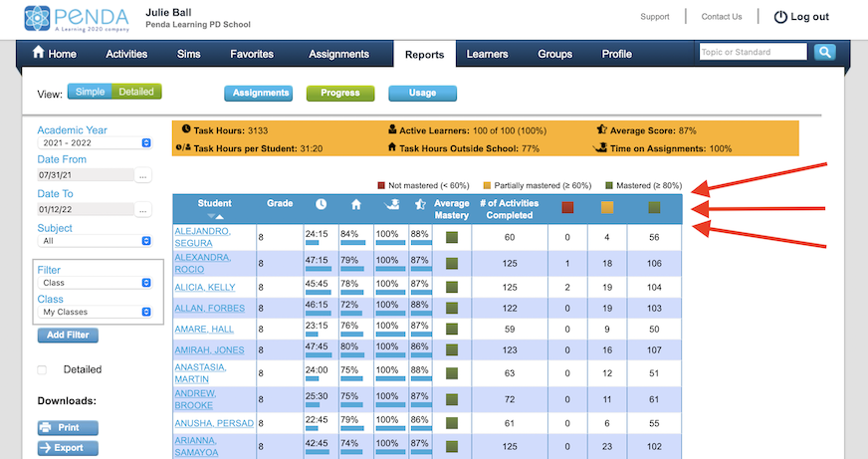Switch view to Simple
Viewport: 868px width, 459px height.
pos(90,92)
